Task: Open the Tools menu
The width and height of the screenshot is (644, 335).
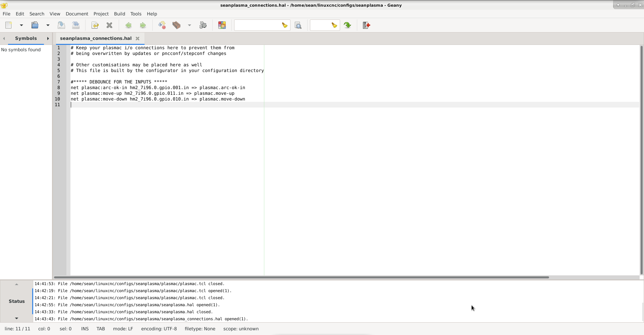Action: click(x=136, y=14)
